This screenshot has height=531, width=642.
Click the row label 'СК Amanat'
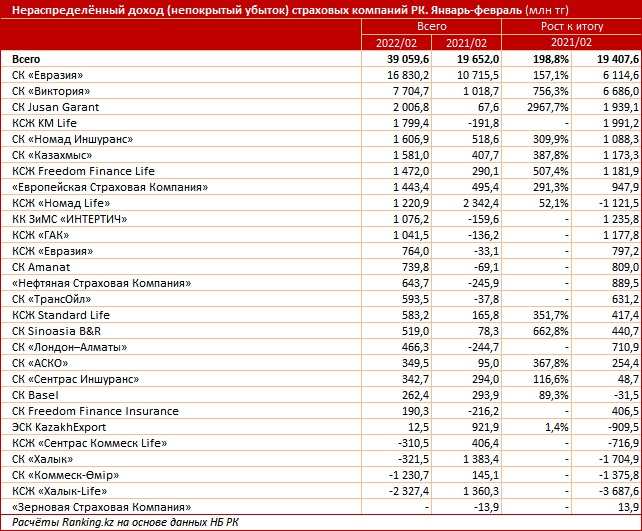(x=41, y=267)
